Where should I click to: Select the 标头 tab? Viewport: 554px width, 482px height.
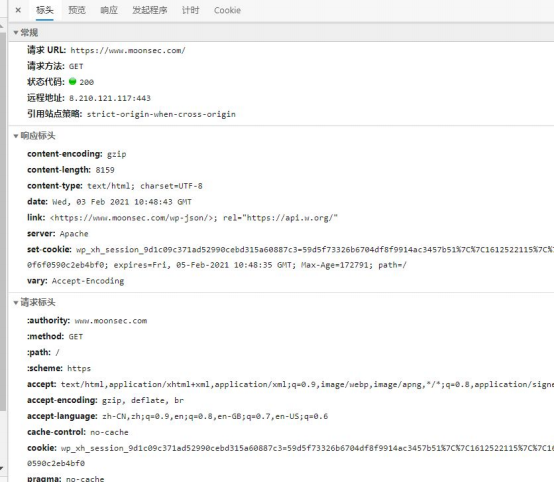pos(45,10)
